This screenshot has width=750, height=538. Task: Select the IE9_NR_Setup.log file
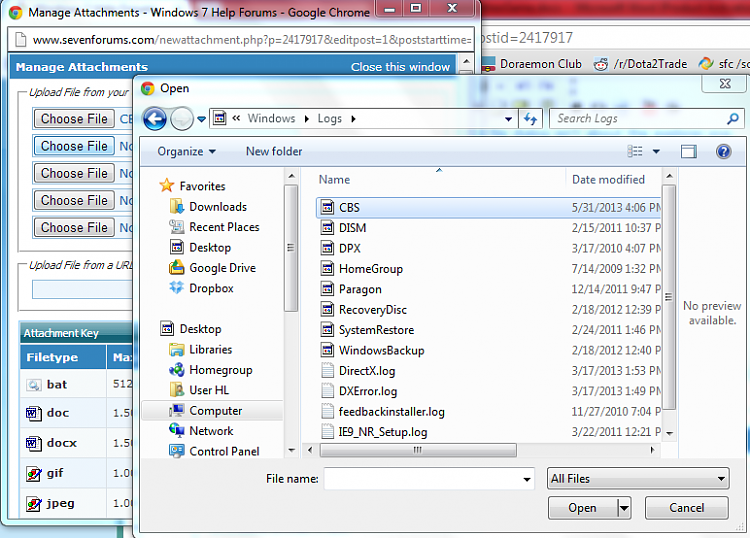pos(488,432)
